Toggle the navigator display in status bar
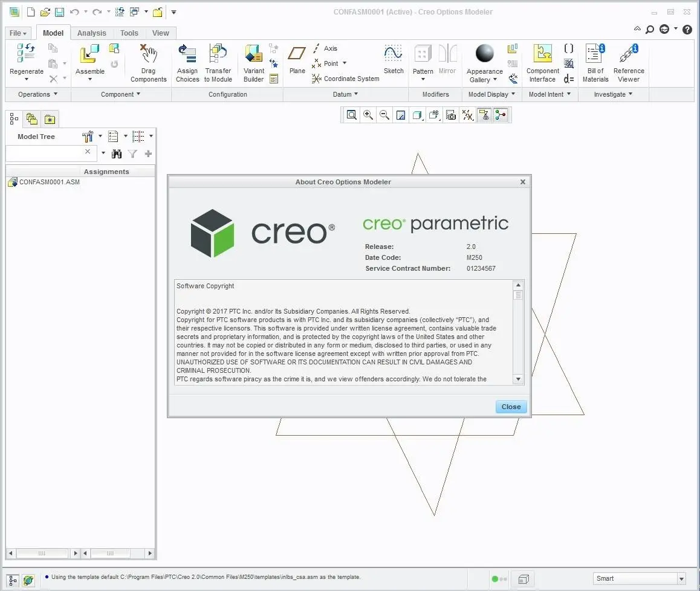This screenshot has width=700, height=591. tap(13, 580)
